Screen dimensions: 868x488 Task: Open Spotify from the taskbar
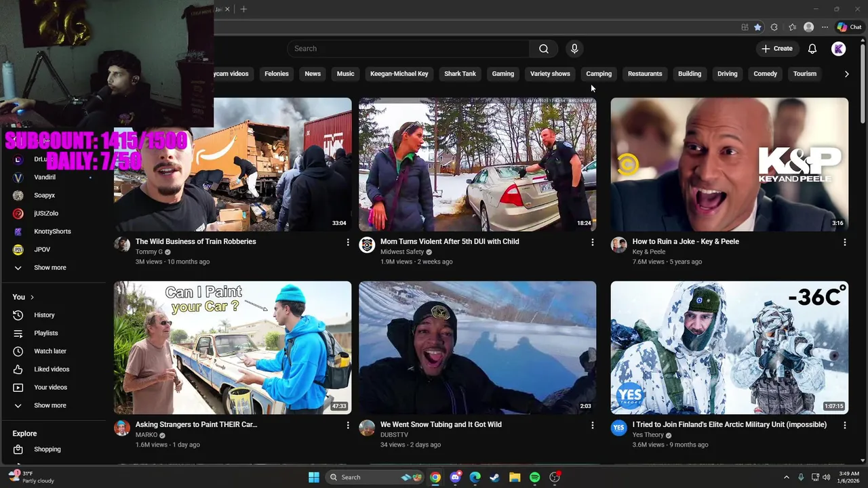[534, 477]
